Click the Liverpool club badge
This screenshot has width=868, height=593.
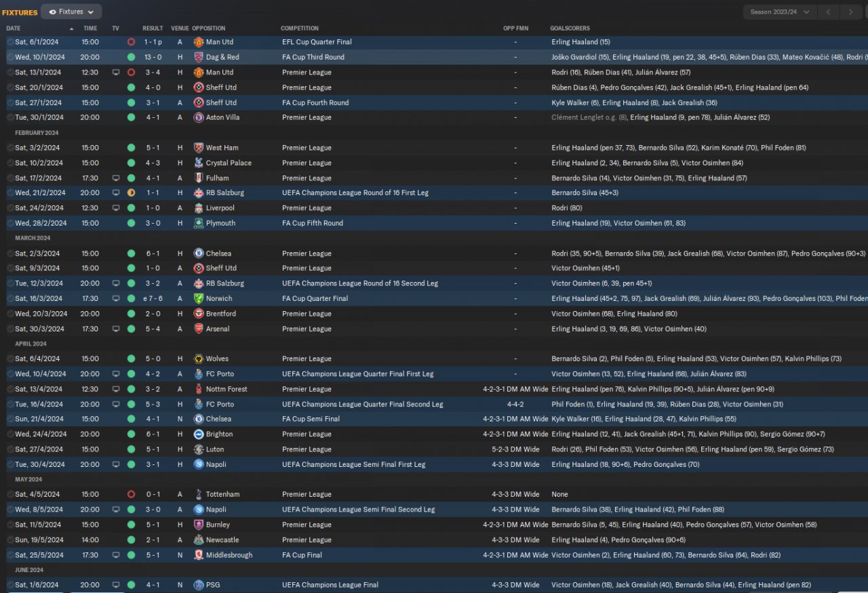199,208
